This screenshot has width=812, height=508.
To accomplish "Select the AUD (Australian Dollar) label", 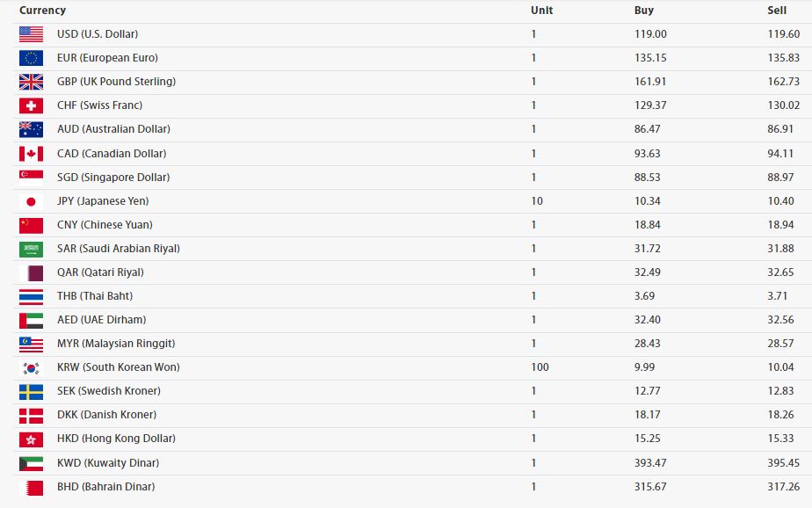I will (113, 129).
